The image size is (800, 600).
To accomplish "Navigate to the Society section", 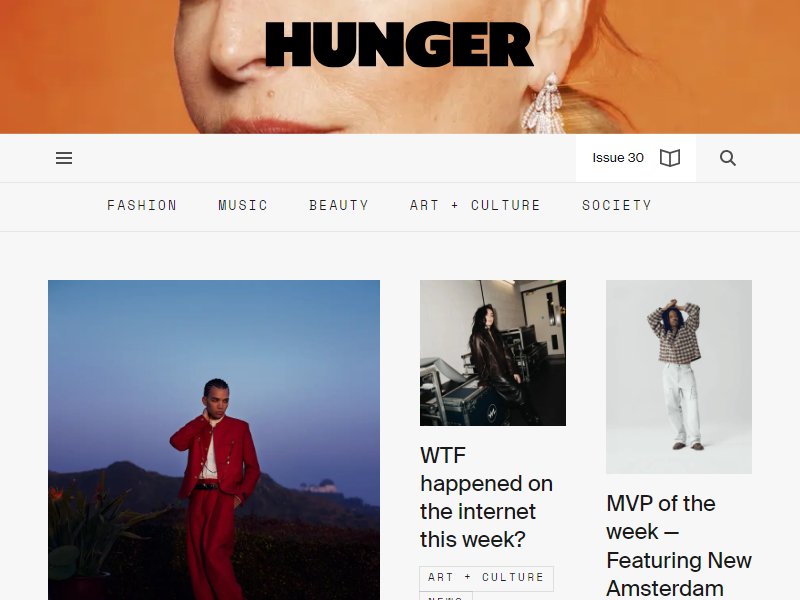I will (617, 206).
